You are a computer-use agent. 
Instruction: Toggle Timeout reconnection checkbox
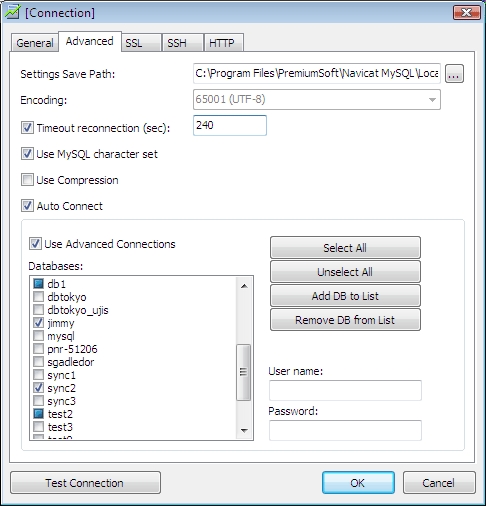point(27,128)
